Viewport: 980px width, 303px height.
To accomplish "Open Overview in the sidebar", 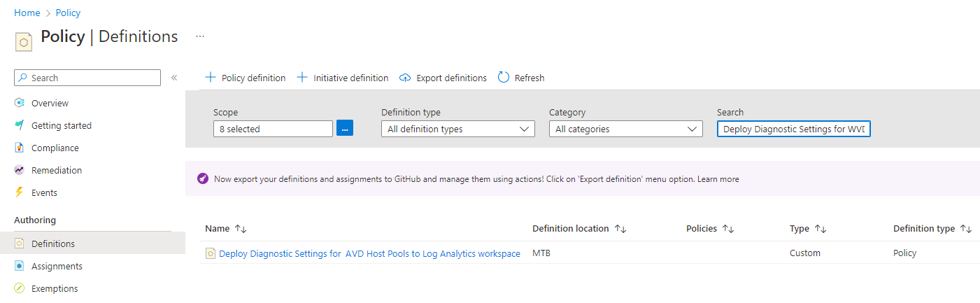I will point(50,103).
